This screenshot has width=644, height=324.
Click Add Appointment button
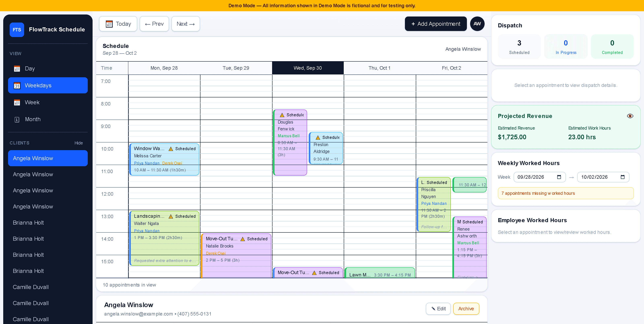tap(436, 24)
